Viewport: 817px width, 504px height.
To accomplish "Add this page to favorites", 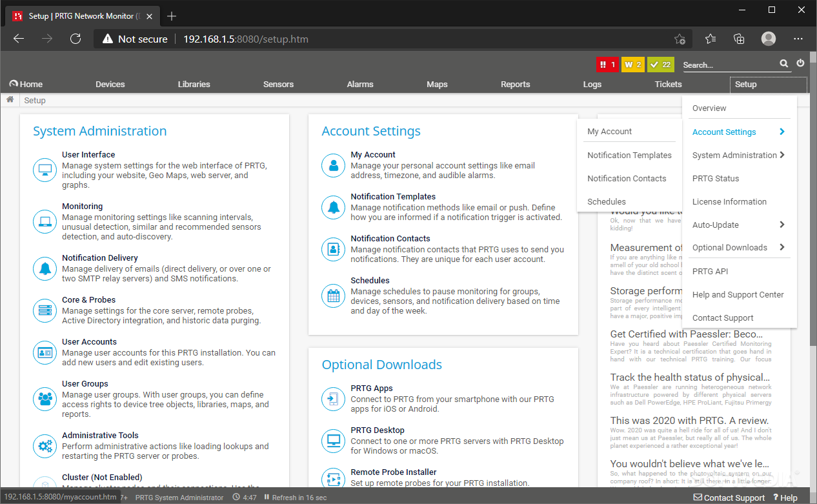I will pyautogui.click(x=680, y=39).
